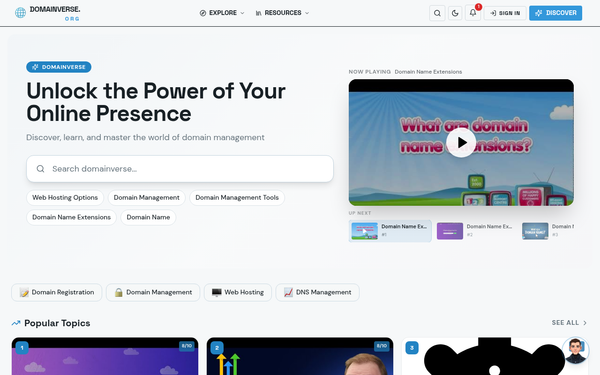Click the magnifier icon inside search box
600x375 pixels.
[x=40, y=169]
